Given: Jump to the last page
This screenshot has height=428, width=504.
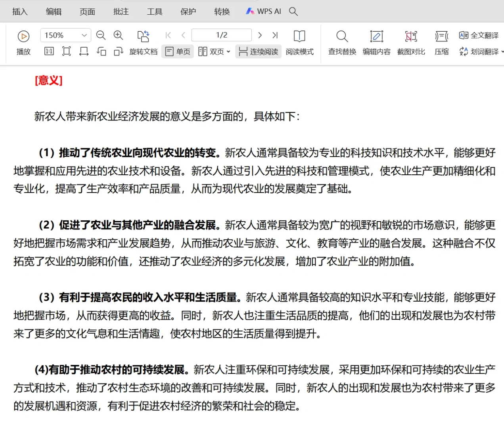Looking at the screenshot, I should pyautogui.click(x=275, y=35).
